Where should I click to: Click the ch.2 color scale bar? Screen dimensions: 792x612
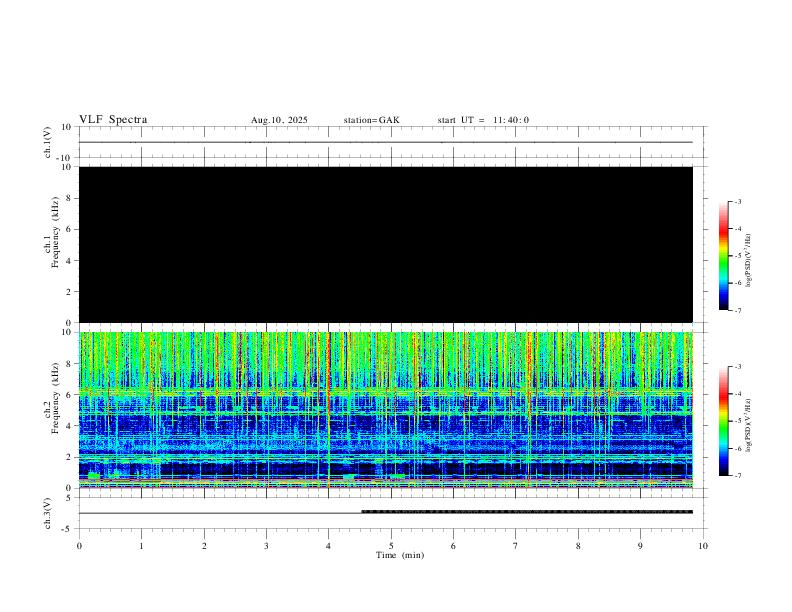[x=723, y=421]
